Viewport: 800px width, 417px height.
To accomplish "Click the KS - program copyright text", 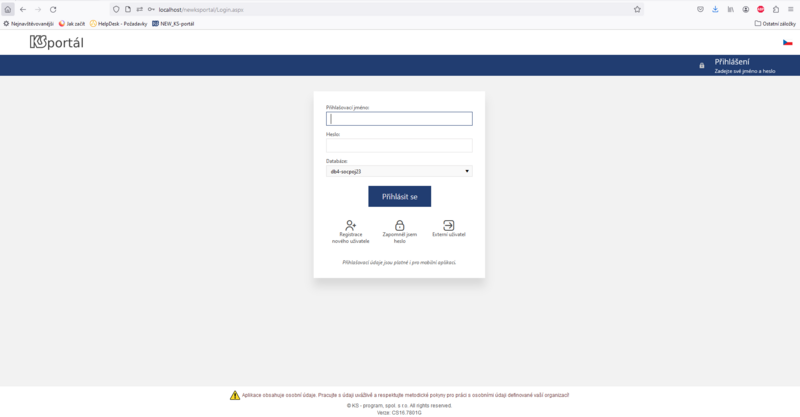I will click(x=399, y=406).
